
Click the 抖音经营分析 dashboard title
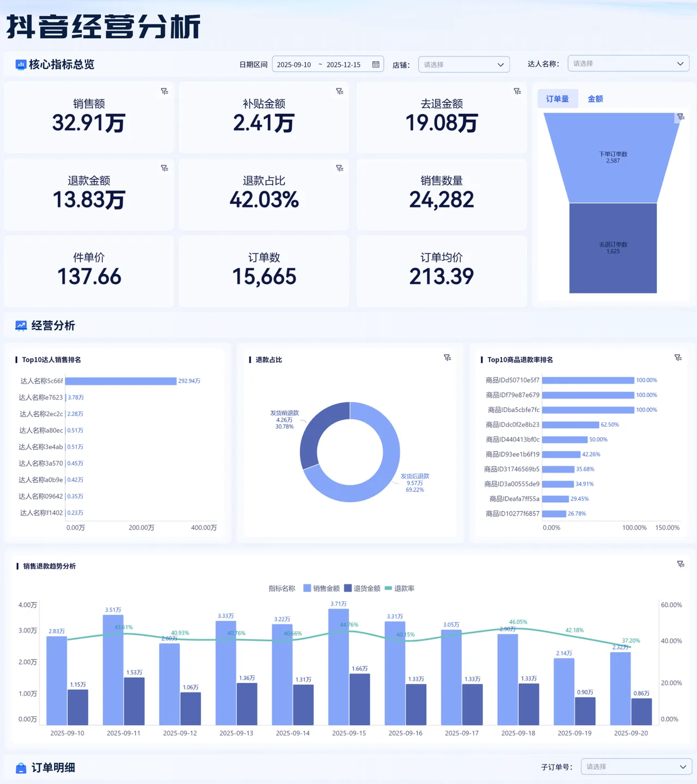[x=103, y=27]
